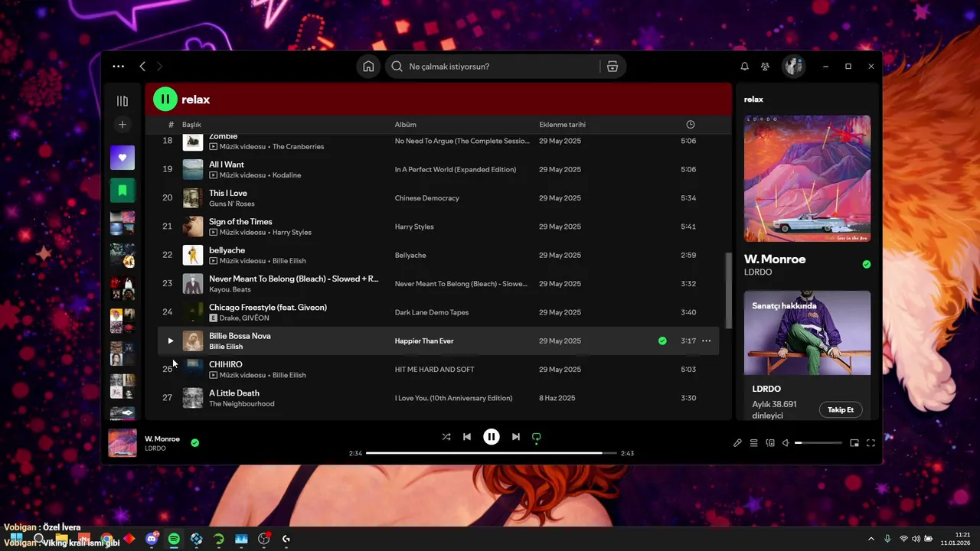Open the three-dots app menu
This screenshot has height=551, width=980.
(x=118, y=67)
